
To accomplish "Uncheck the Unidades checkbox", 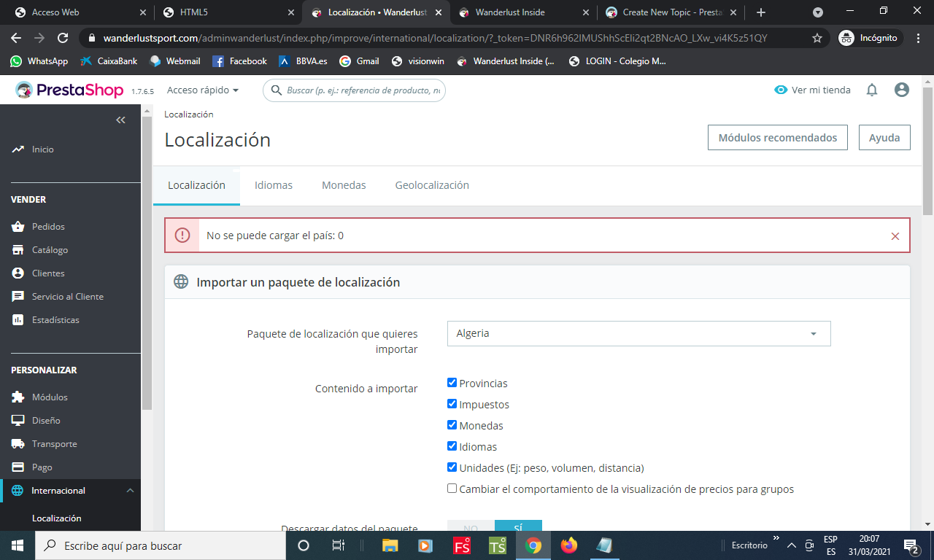I will tap(452, 467).
